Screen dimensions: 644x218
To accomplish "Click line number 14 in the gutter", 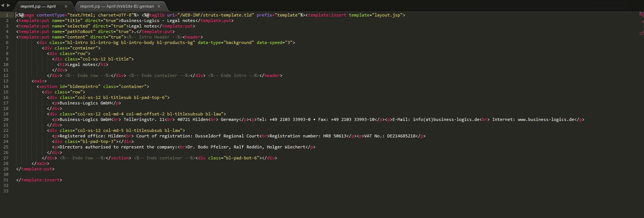I will click(6, 86).
